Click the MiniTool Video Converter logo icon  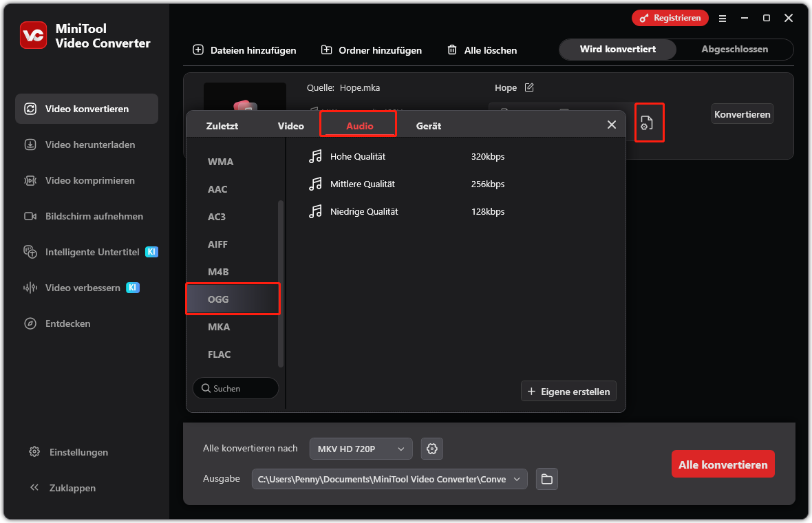(33, 35)
